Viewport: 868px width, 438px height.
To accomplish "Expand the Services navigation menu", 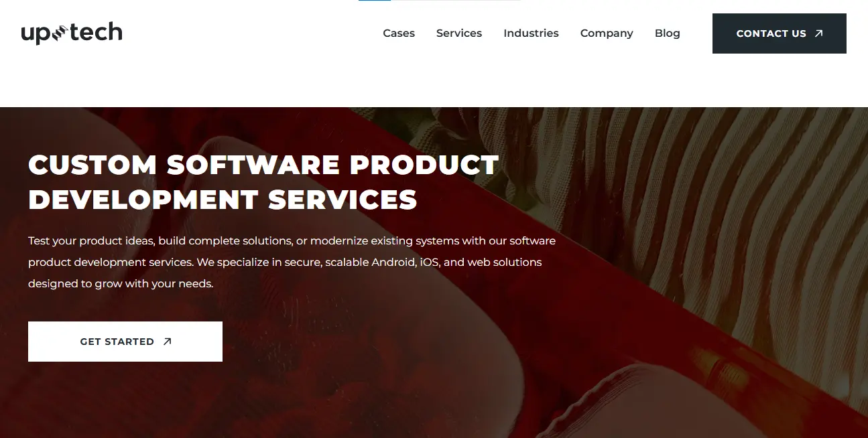I will click(x=459, y=33).
